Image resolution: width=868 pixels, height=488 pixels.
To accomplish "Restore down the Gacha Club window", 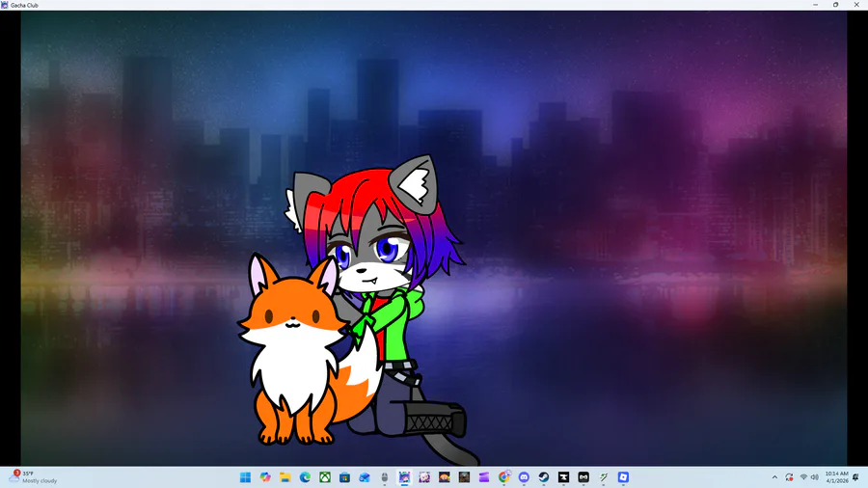I will click(836, 5).
